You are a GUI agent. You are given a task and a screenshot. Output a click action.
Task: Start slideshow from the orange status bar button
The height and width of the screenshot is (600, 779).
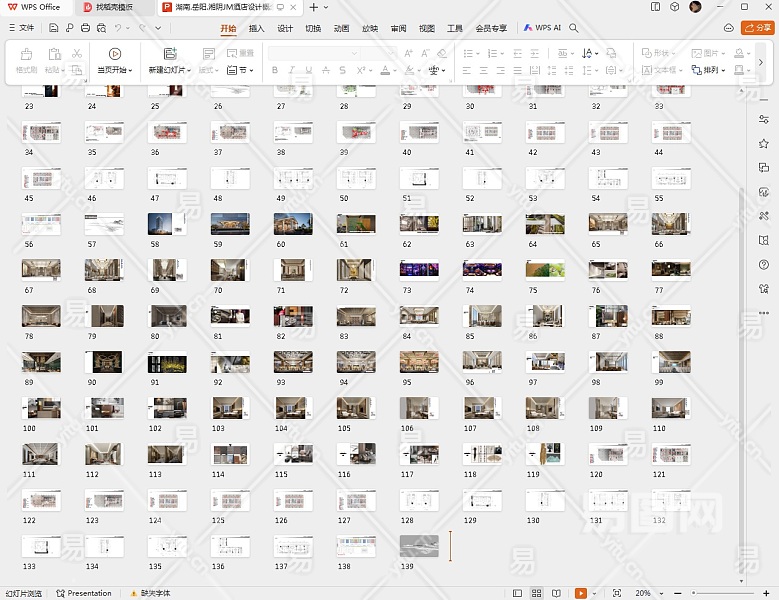(580, 593)
